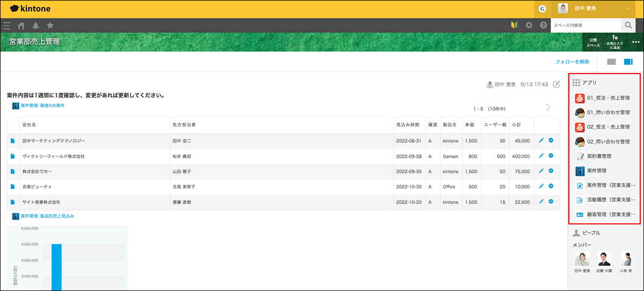Edit the announcement with the pencil-square icon
This screenshot has width=644, height=291.
point(557,84)
